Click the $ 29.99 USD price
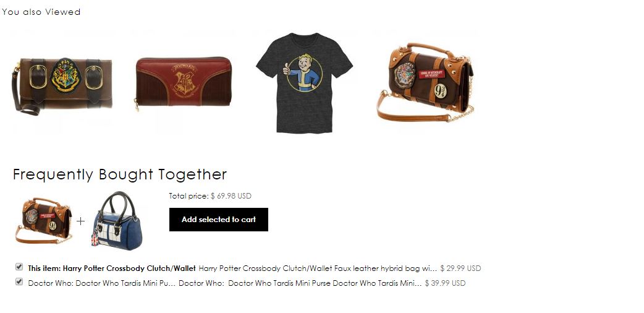The width and height of the screenshot is (644, 313). click(x=460, y=268)
